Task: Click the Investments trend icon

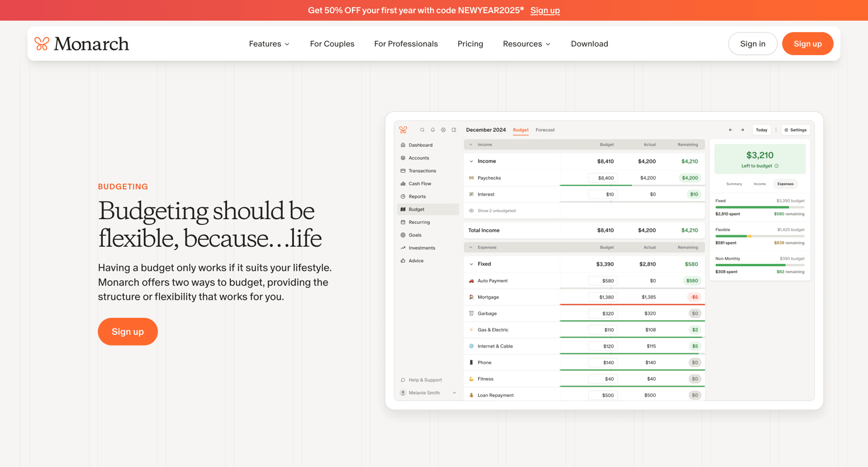Action: tap(403, 248)
